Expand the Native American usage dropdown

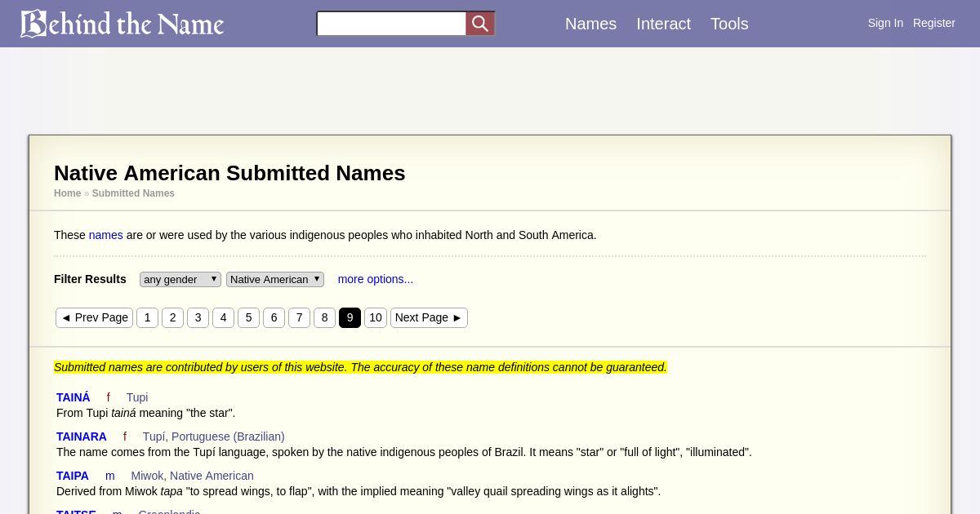coord(275,279)
